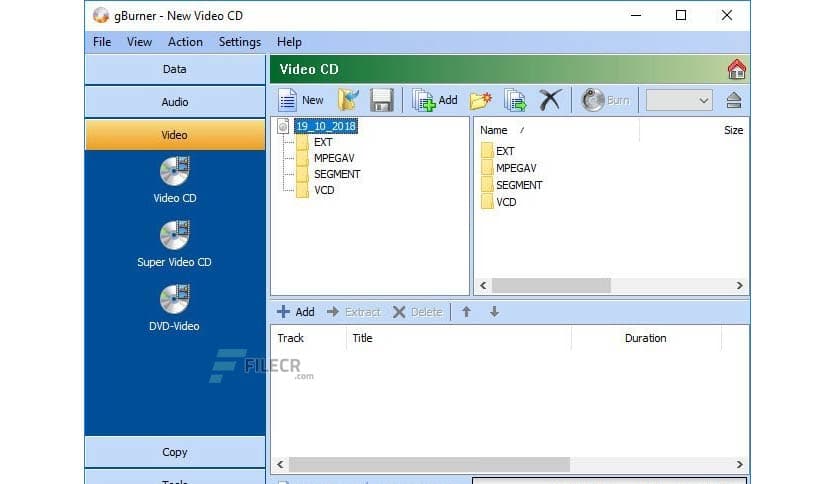
Task: Click the Burn disc icon
Action: [592, 100]
